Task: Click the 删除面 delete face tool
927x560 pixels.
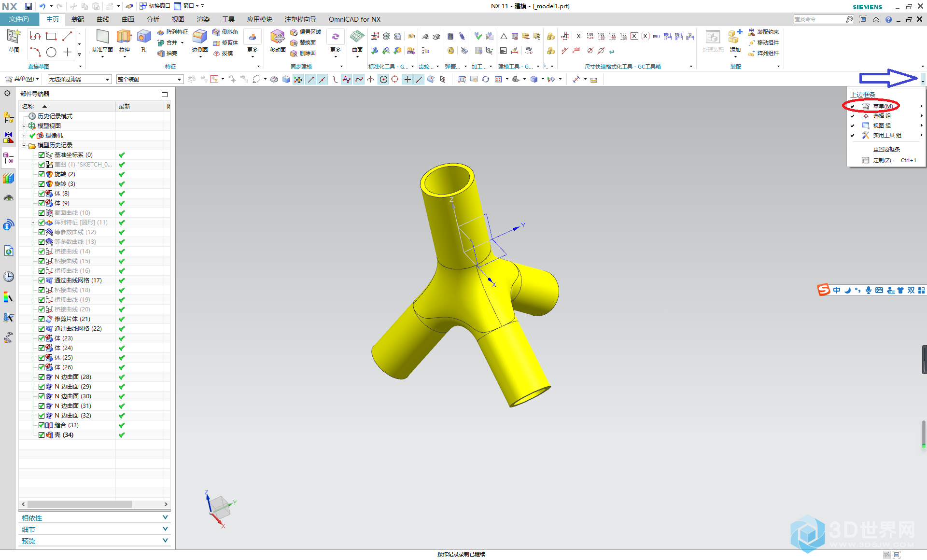Action: click(x=303, y=53)
